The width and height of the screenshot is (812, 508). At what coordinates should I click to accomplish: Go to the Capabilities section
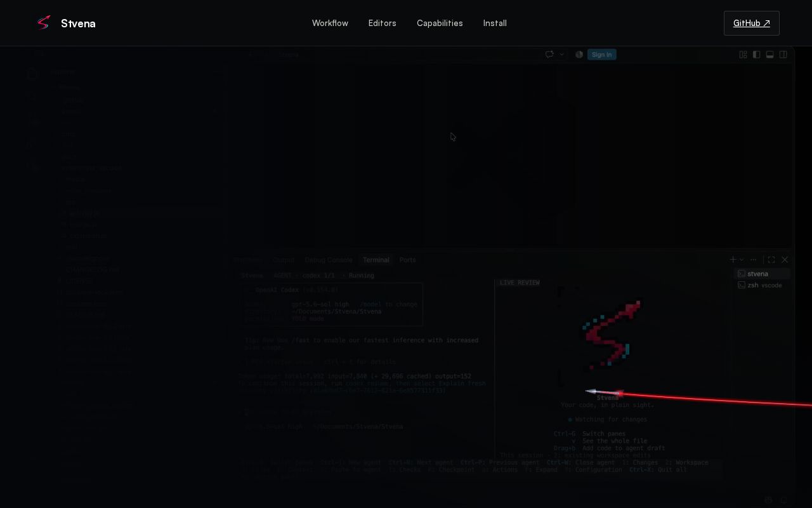(x=440, y=23)
